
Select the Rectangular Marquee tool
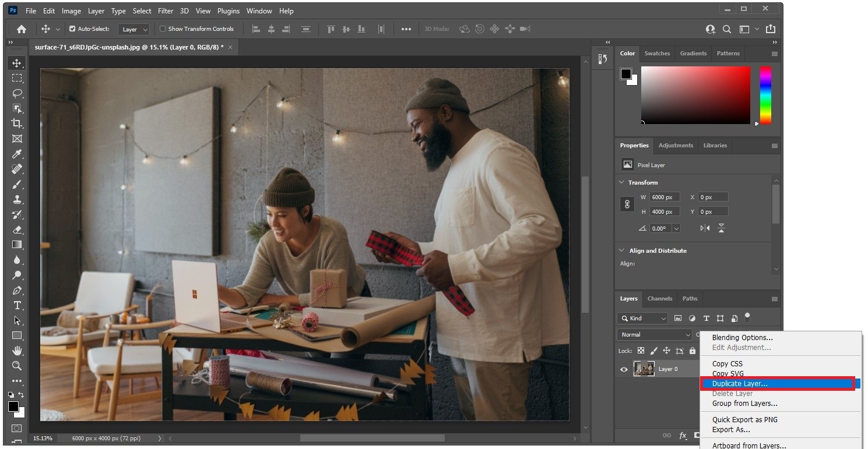tap(17, 78)
